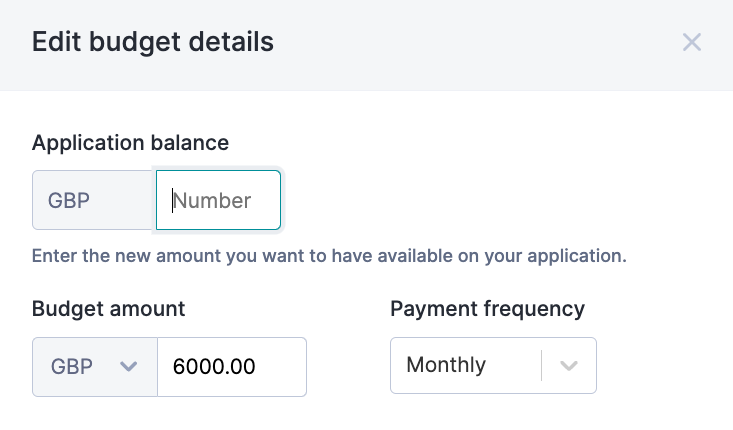Close the Edit budget details dialog

pyautogui.click(x=692, y=42)
